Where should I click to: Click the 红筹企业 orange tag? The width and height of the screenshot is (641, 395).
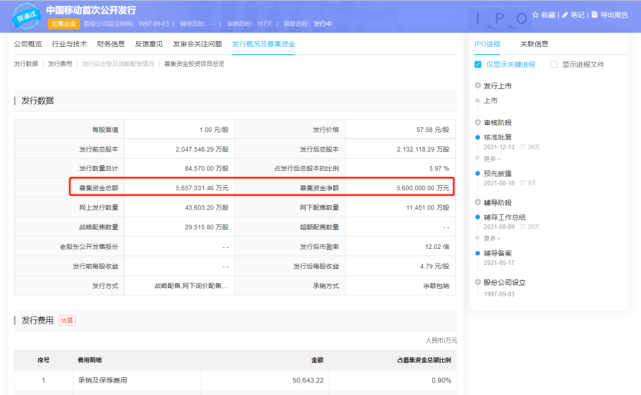click(64, 24)
